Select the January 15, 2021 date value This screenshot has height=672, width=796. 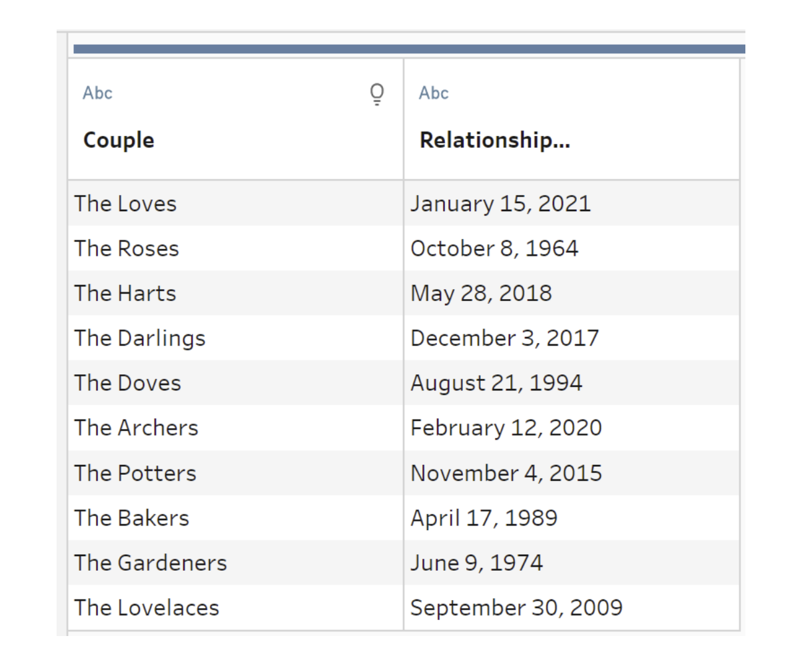500,203
